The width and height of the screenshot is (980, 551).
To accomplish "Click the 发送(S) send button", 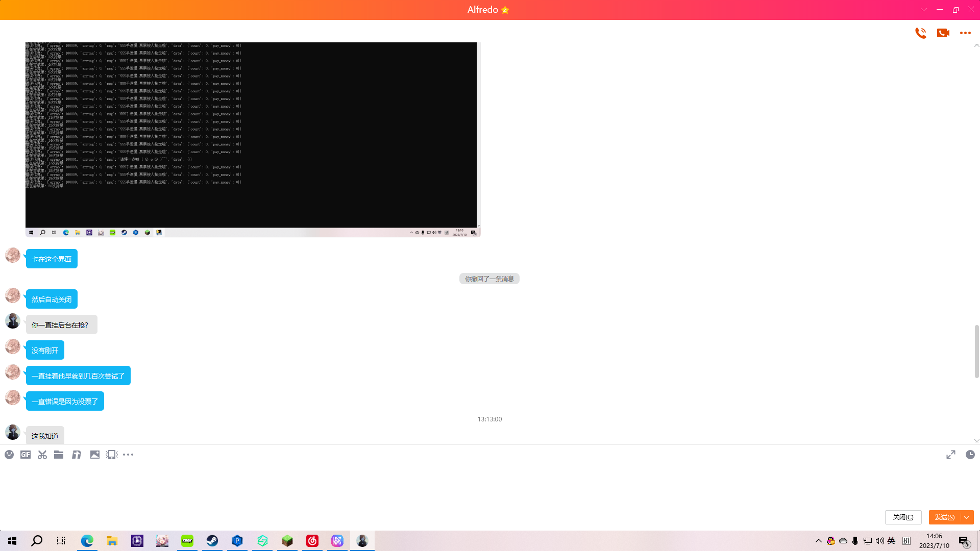I will point(944,517).
